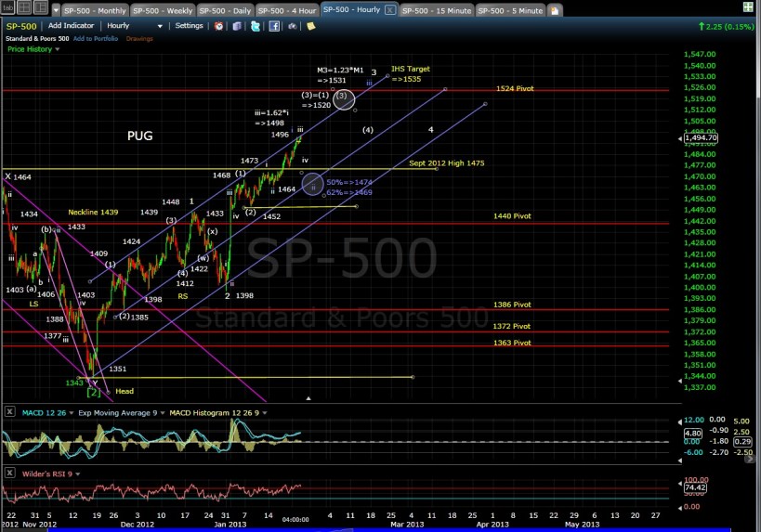Click the '1372 Pivot' label
761x532 pixels.
[x=512, y=326]
